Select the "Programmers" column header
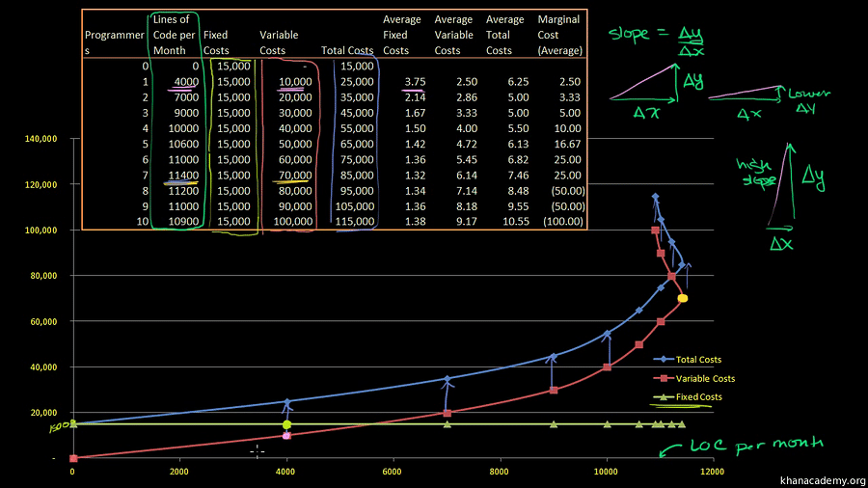 click(114, 42)
